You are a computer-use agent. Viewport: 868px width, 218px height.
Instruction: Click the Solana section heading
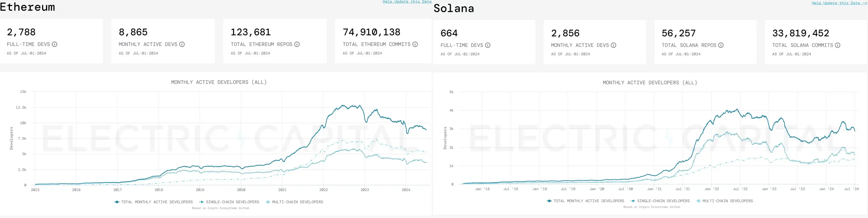454,9
